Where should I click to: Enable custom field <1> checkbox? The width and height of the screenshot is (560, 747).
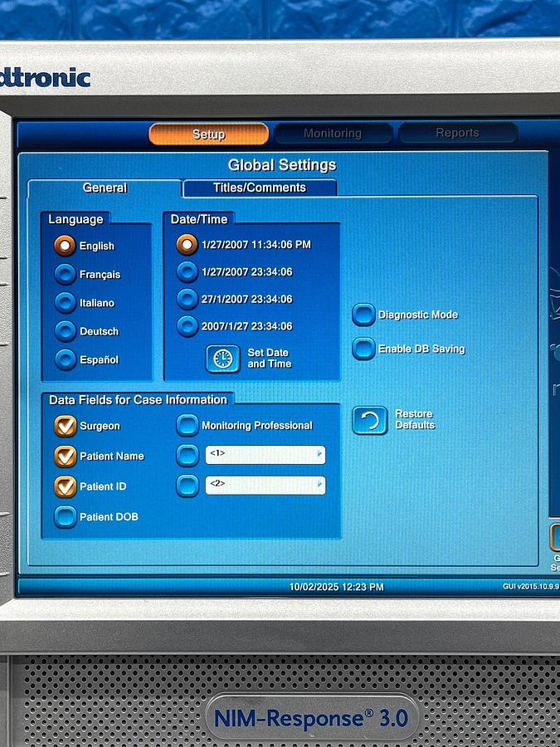187,456
